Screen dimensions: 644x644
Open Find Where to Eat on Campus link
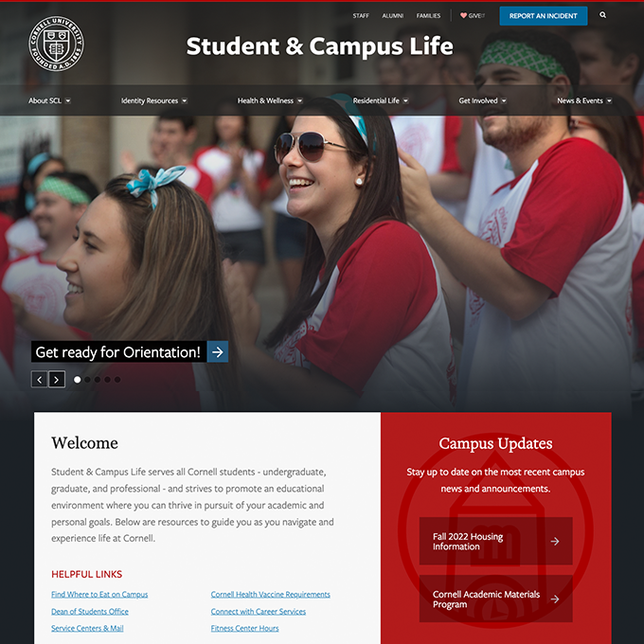click(x=99, y=595)
